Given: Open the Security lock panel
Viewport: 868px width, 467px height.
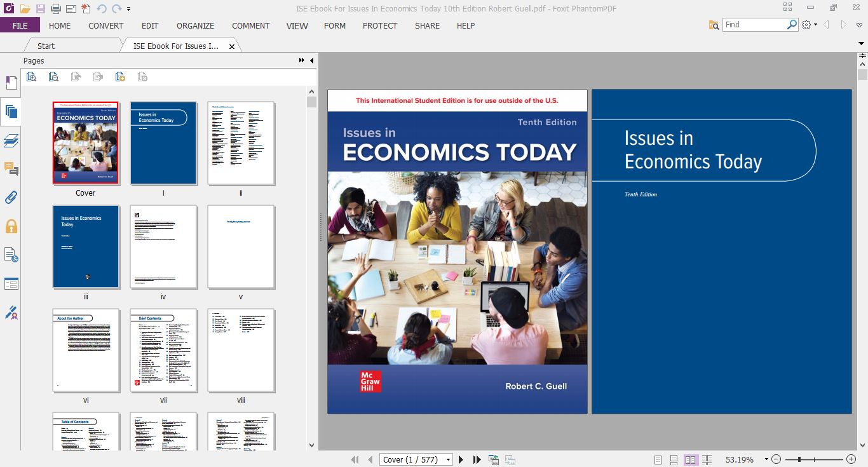Looking at the screenshot, I should click(x=11, y=226).
